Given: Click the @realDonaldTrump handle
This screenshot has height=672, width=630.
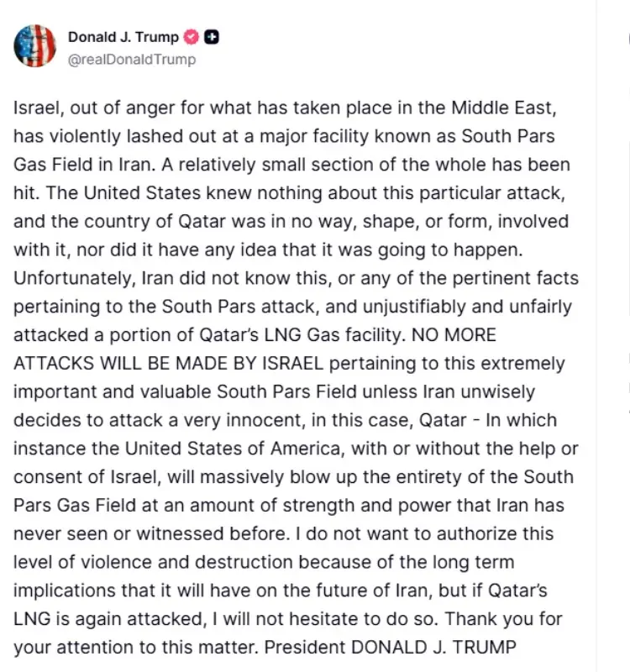Looking at the screenshot, I should tap(132, 59).
